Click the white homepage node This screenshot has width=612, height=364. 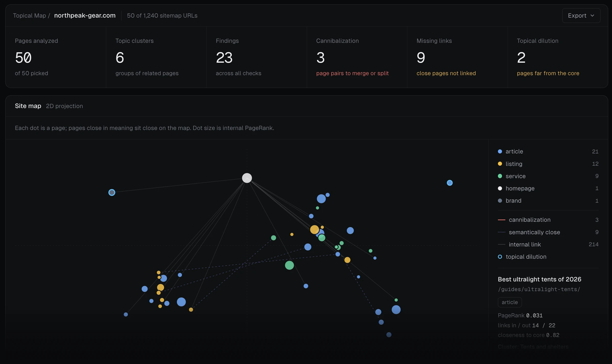pyautogui.click(x=247, y=178)
